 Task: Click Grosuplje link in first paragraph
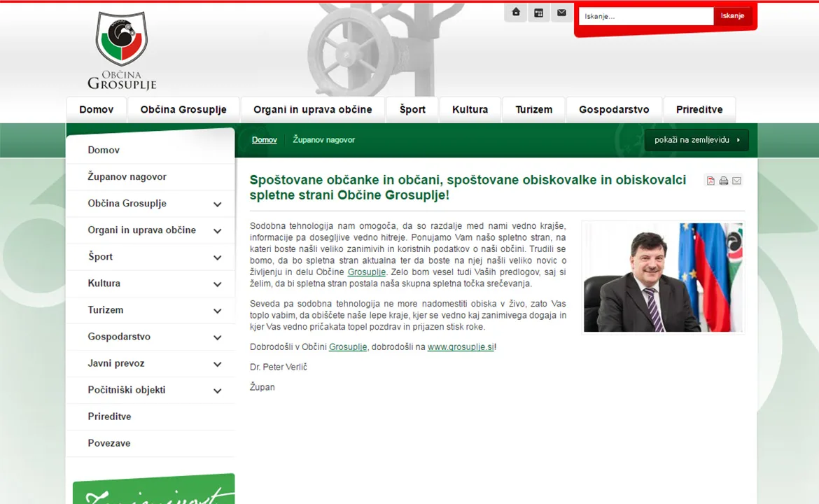tap(367, 272)
